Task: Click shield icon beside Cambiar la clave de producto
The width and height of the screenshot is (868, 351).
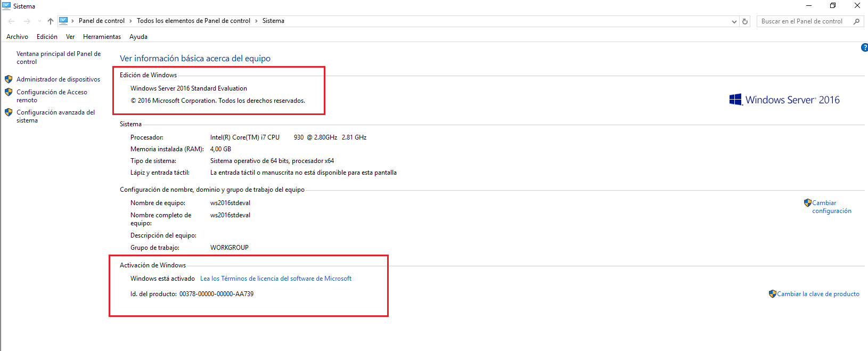Action: [773, 293]
